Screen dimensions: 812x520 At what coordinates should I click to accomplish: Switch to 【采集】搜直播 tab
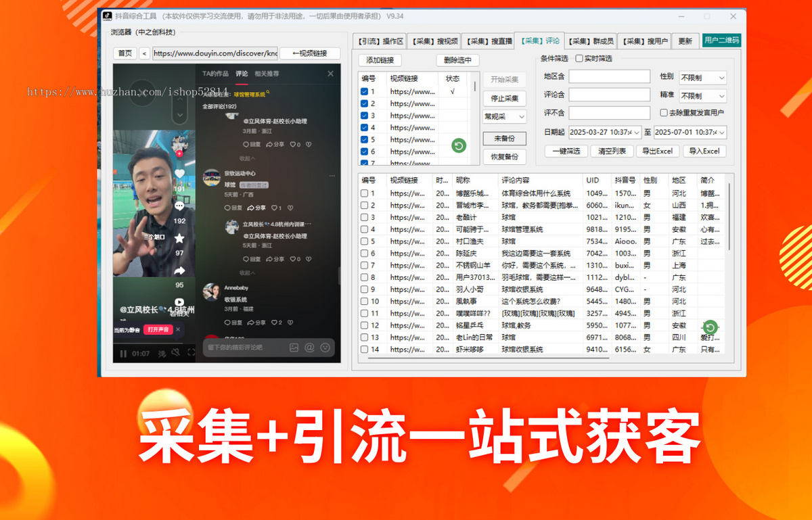coord(487,41)
